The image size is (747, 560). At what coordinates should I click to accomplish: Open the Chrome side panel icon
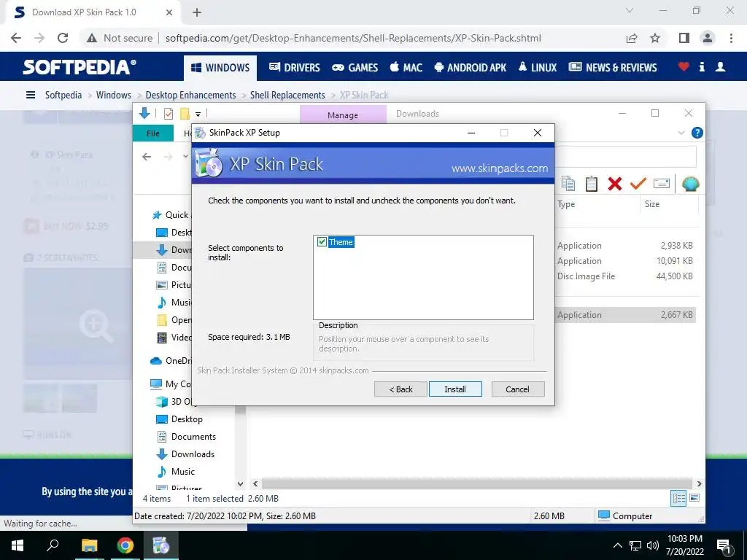click(684, 38)
